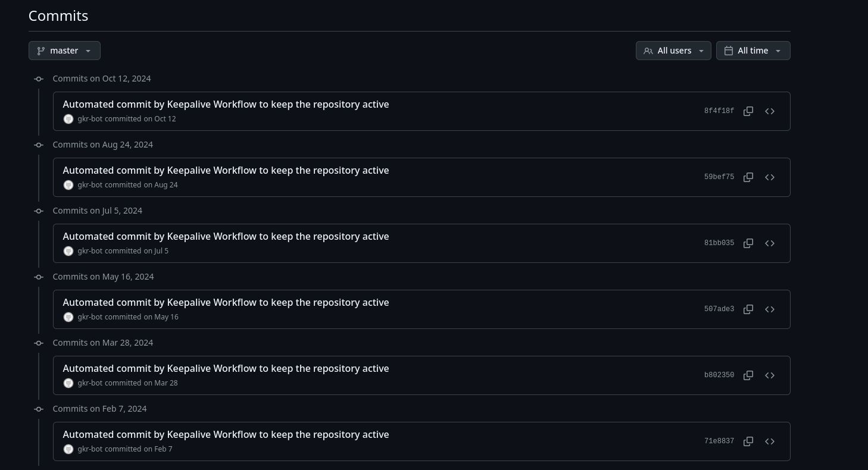Open the Oct 12 commit message link

pyautogui.click(x=226, y=105)
